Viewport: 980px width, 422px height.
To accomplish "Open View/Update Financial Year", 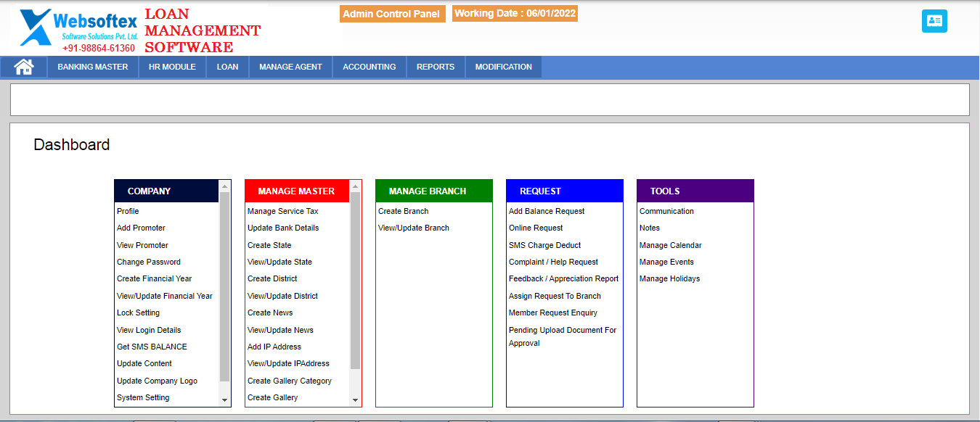I will click(165, 296).
